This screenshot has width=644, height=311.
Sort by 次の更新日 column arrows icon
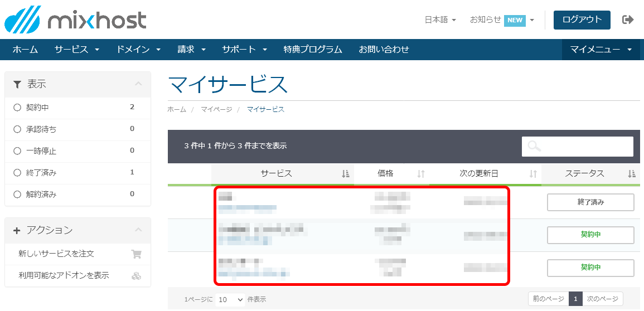(533, 174)
